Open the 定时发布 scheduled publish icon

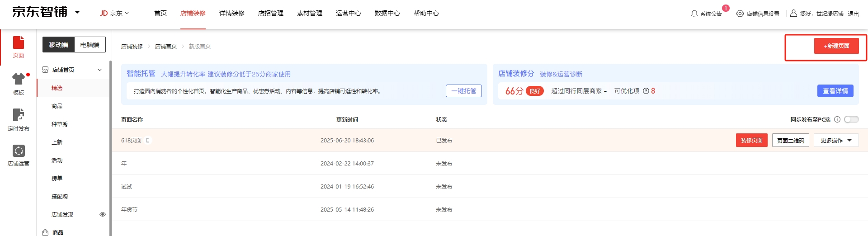(x=18, y=115)
